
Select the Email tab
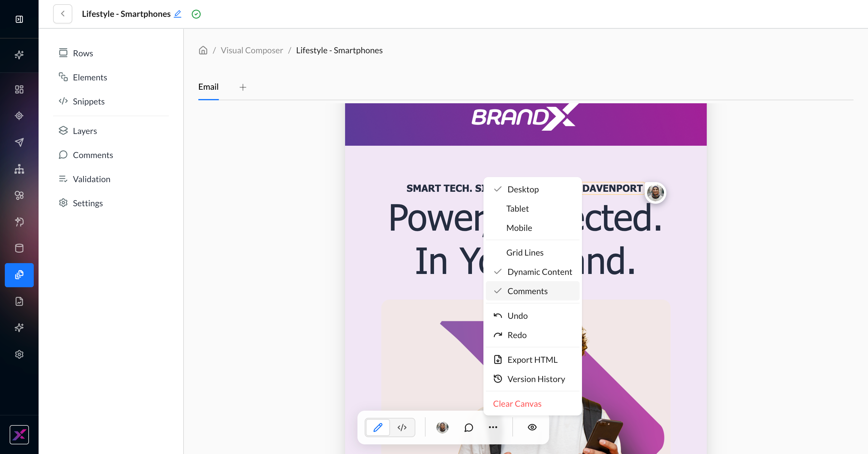[208, 87]
